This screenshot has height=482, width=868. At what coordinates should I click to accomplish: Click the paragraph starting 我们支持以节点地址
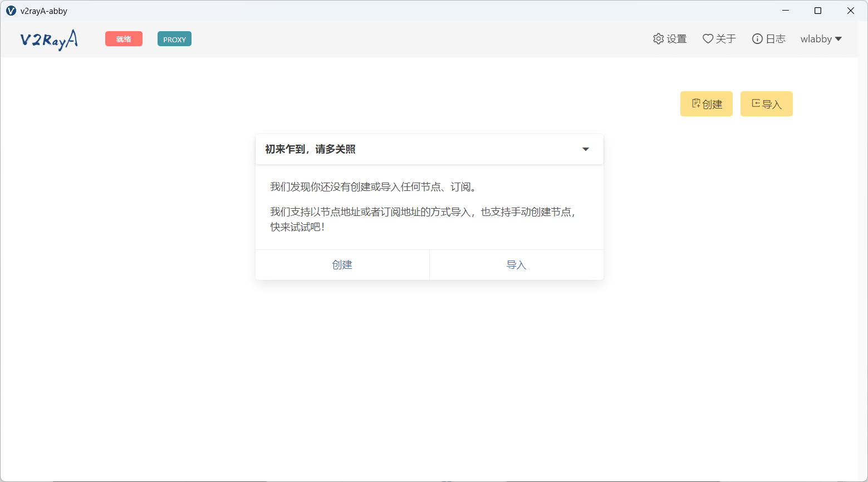pyautogui.click(x=423, y=219)
